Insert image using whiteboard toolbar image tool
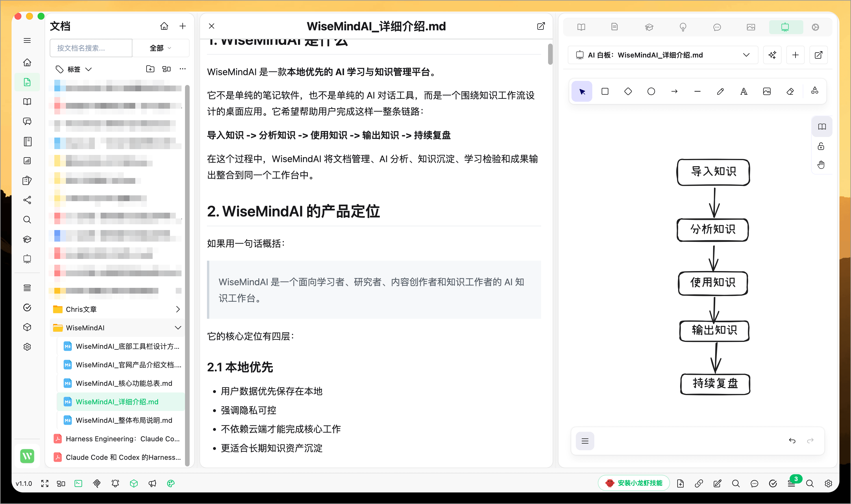 pos(767,91)
